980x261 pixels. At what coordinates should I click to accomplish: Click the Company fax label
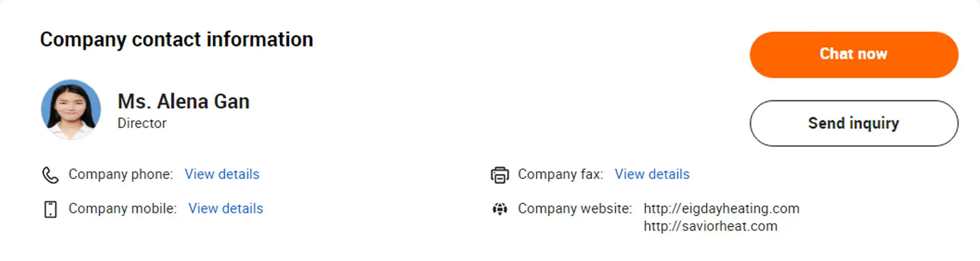pyautogui.click(x=560, y=174)
